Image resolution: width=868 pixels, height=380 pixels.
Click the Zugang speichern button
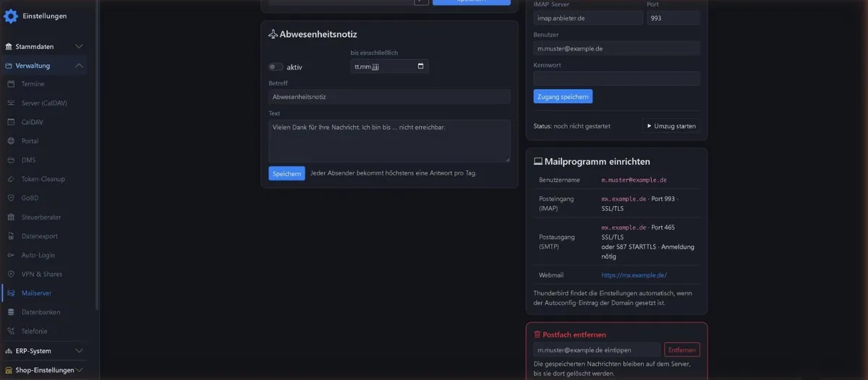(563, 96)
